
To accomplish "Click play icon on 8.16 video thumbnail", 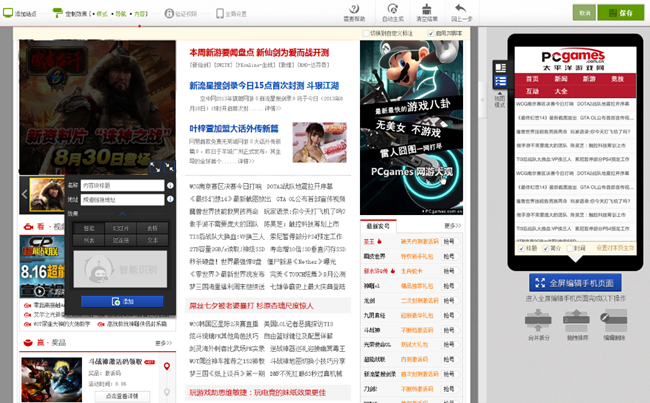I will click(39, 291).
